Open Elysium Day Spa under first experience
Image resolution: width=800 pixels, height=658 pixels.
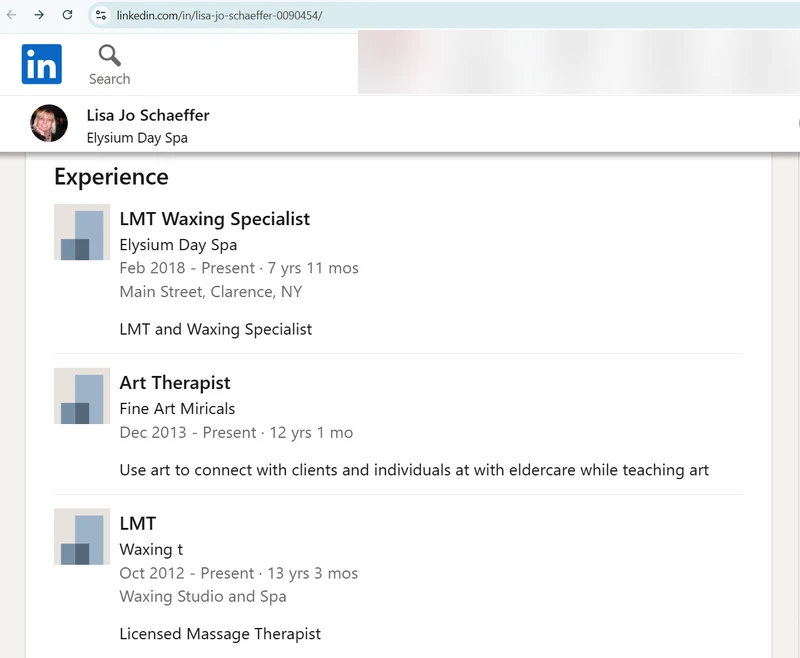pyautogui.click(x=178, y=245)
